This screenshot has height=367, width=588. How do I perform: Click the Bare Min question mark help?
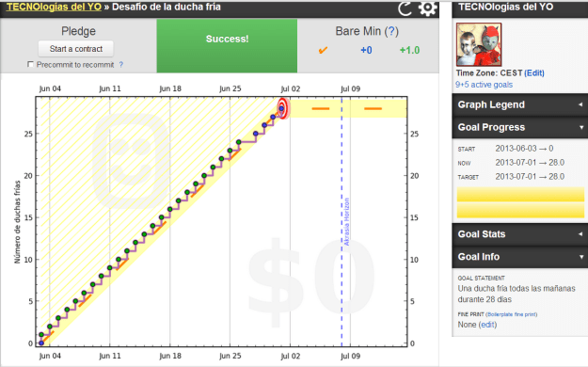click(x=391, y=31)
